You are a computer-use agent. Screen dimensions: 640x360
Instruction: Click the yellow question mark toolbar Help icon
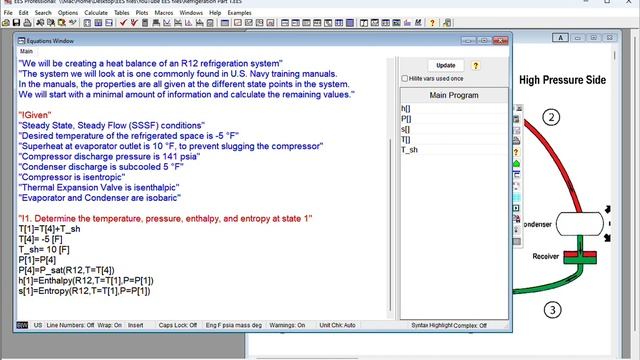432,23
